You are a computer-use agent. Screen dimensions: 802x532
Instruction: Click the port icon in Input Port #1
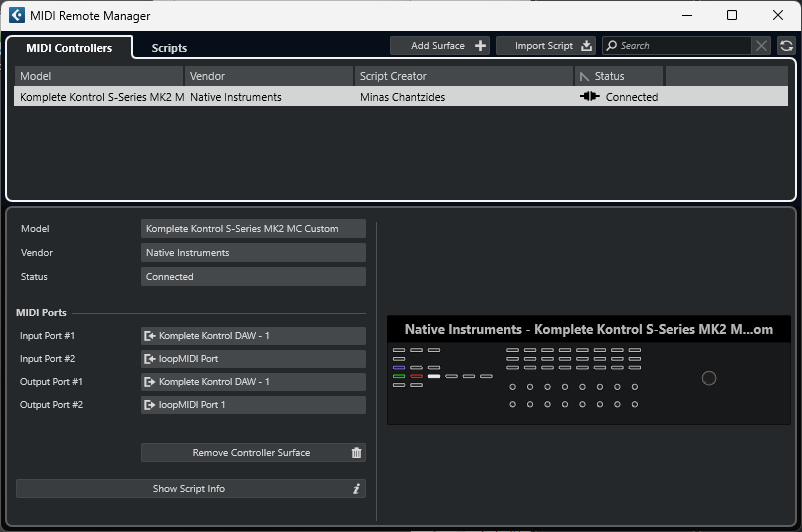pos(150,336)
